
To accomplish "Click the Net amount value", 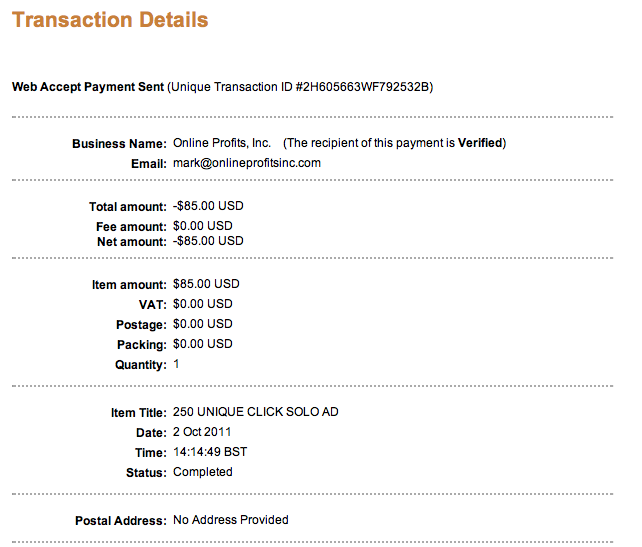I will (x=208, y=241).
